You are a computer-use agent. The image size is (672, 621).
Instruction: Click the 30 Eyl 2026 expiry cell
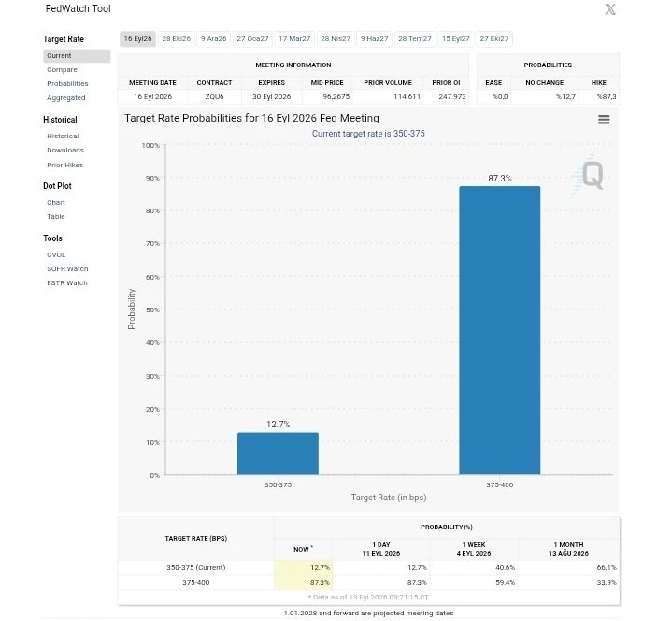click(x=272, y=97)
